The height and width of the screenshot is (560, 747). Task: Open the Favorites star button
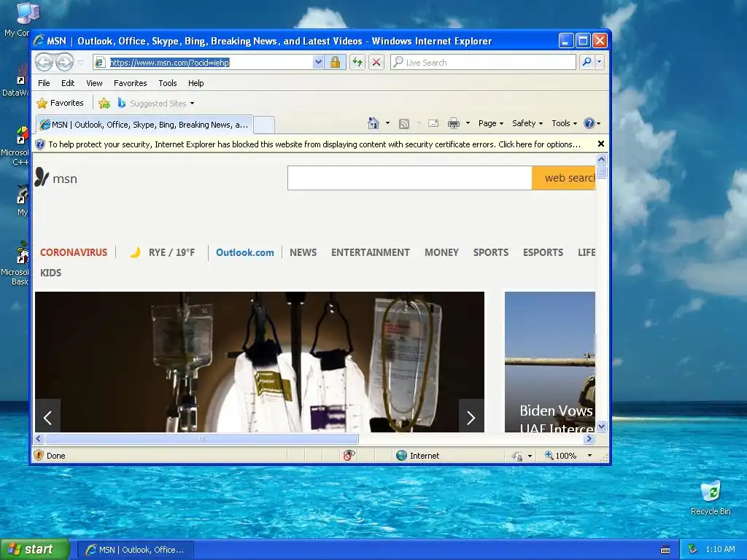point(60,103)
